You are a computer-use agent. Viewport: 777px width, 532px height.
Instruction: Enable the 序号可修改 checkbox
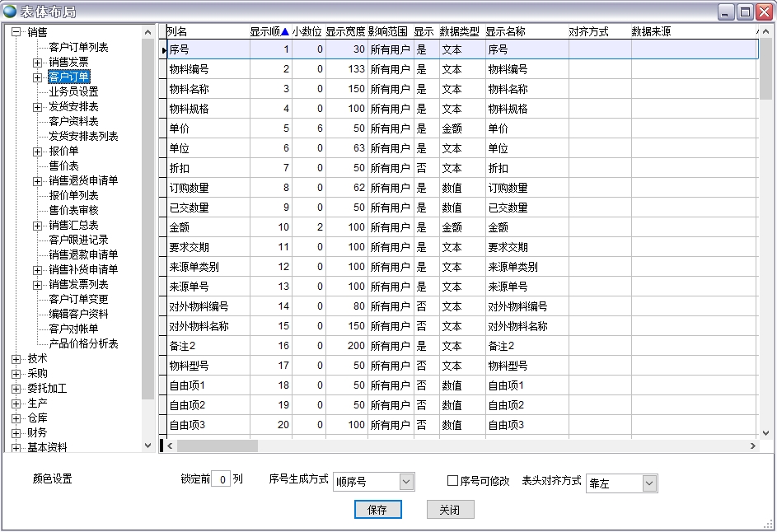[452, 481]
